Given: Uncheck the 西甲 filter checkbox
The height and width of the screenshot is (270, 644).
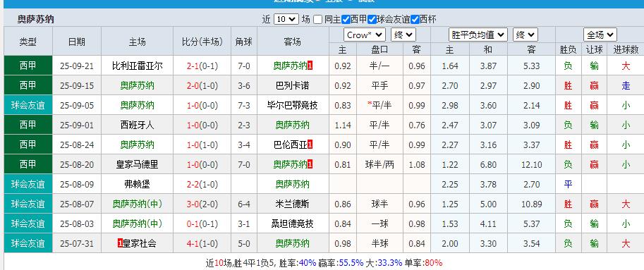Looking at the screenshot, I should pos(346,19).
